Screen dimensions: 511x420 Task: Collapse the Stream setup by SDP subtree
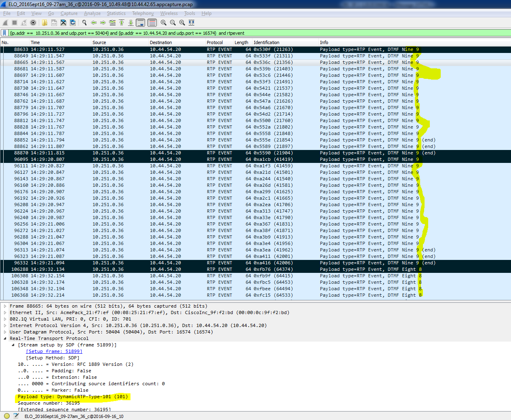click(x=13, y=345)
